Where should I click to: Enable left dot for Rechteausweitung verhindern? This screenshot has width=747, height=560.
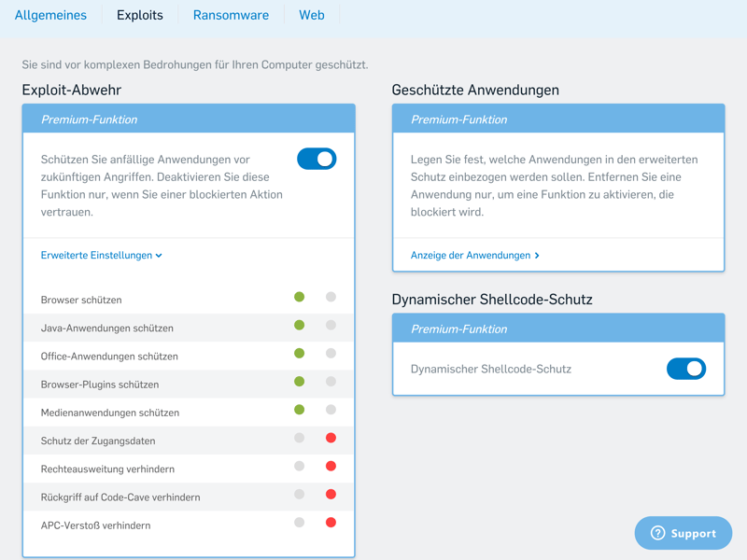300,466
